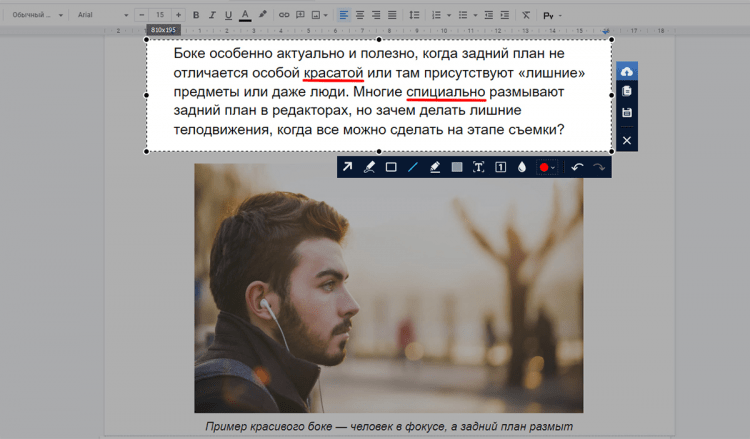Choose the numbered counter tool
Screen dimensions: 750x439
(x=500, y=167)
